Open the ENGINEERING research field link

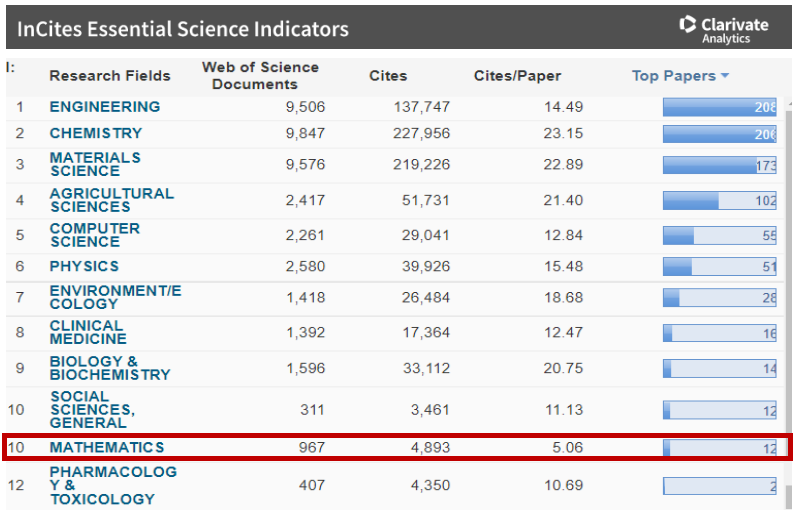[x=104, y=107]
